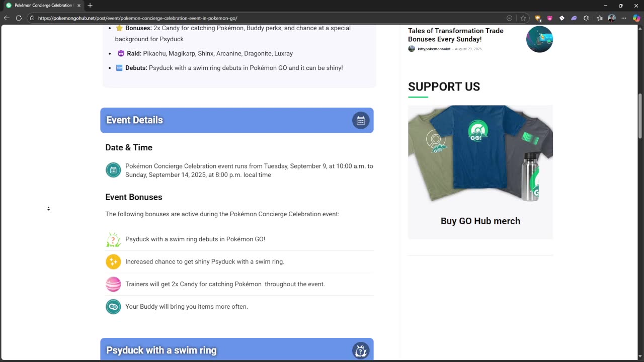The image size is (644, 362).
Task: Click the page vertical scrollbar thumb
Action: coord(640,116)
